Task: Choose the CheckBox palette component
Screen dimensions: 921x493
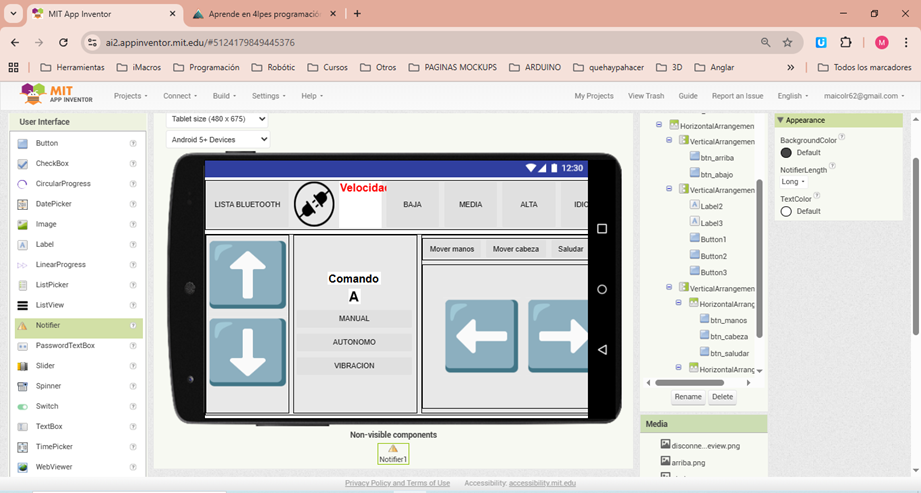Action: 52,163
